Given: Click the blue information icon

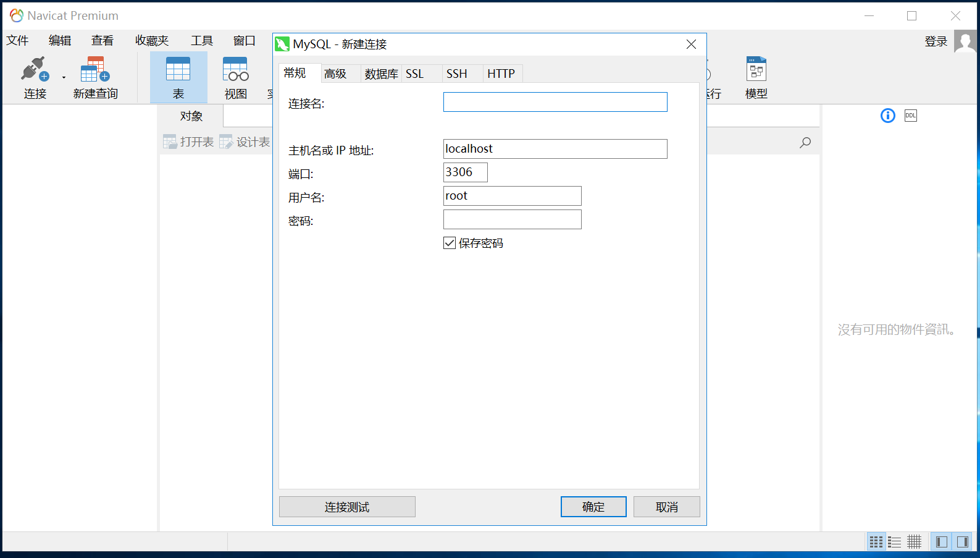Looking at the screenshot, I should [x=887, y=116].
